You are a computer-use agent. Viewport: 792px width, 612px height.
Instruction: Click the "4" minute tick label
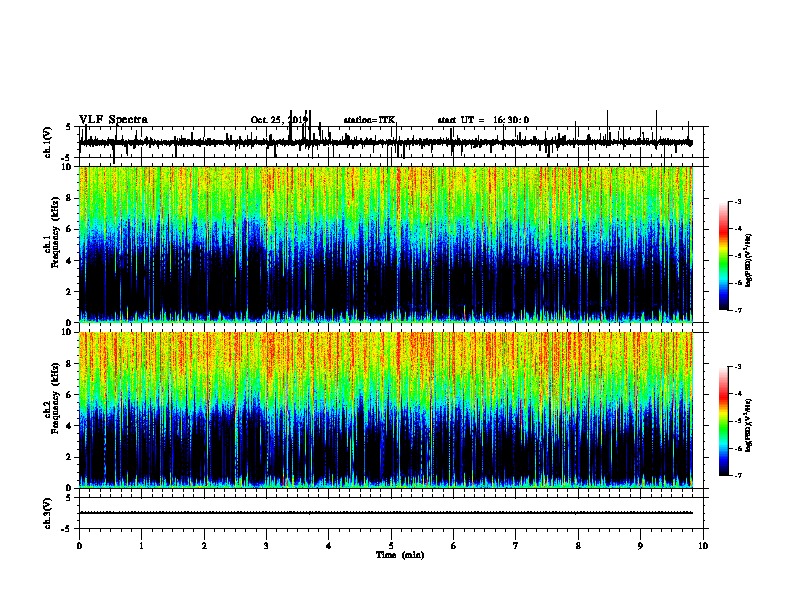click(x=329, y=546)
